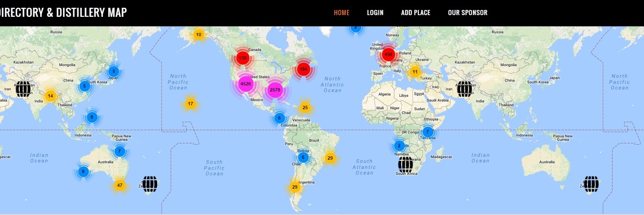This screenshot has width=644, height=215.
Task: Click the Afghanistan barrel marker beside the 14 cluster
Action: (24, 89)
